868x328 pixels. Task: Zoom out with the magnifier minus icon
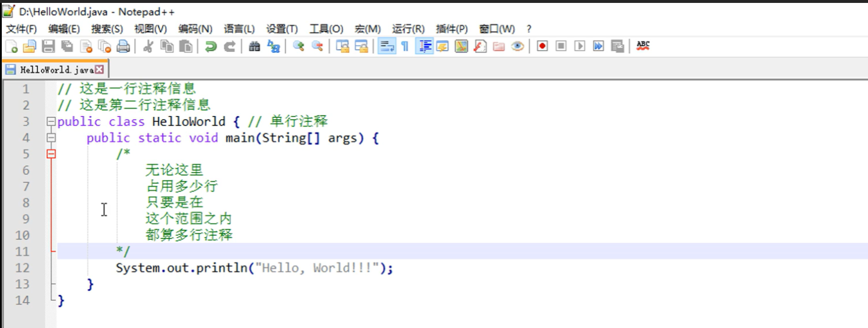[x=317, y=46]
